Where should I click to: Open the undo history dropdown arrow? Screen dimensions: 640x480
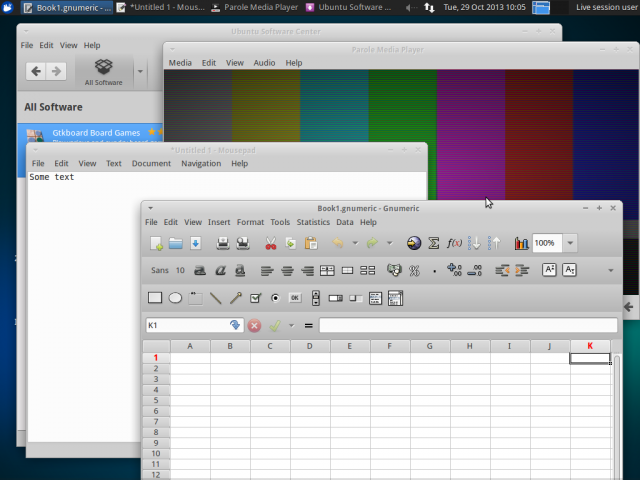pos(355,243)
